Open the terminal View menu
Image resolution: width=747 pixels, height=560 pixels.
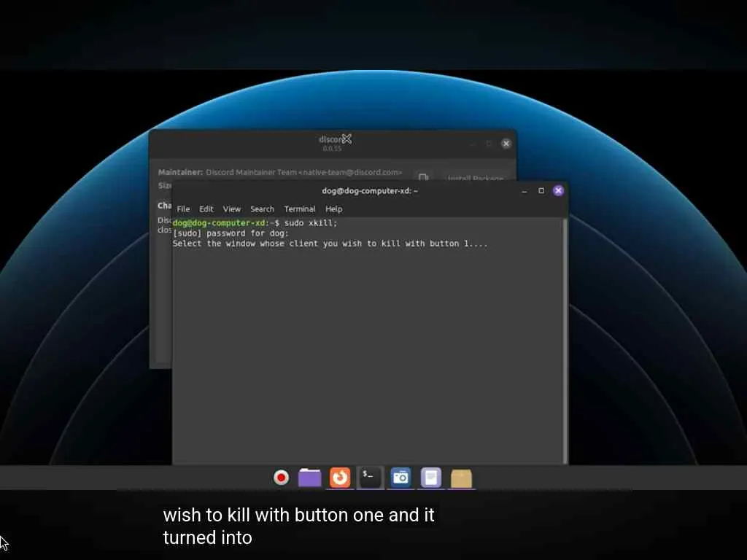[x=231, y=209]
